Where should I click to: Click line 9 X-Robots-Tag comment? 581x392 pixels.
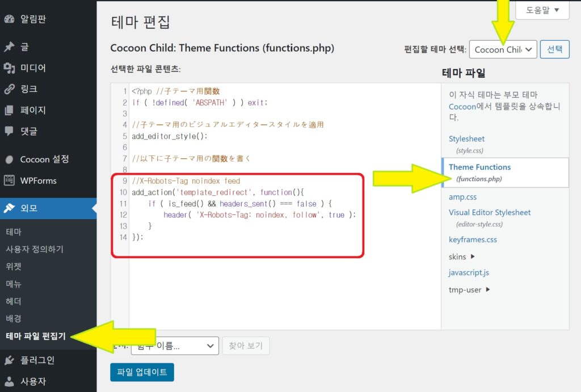(x=186, y=181)
